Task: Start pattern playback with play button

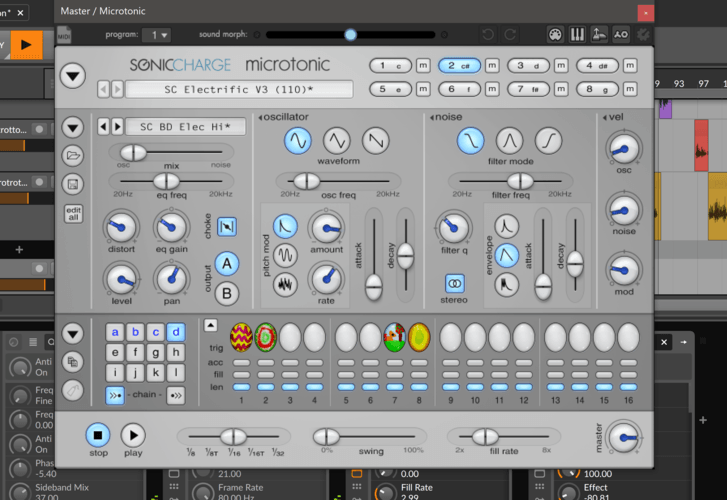Action: pyautogui.click(x=133, y=435)
